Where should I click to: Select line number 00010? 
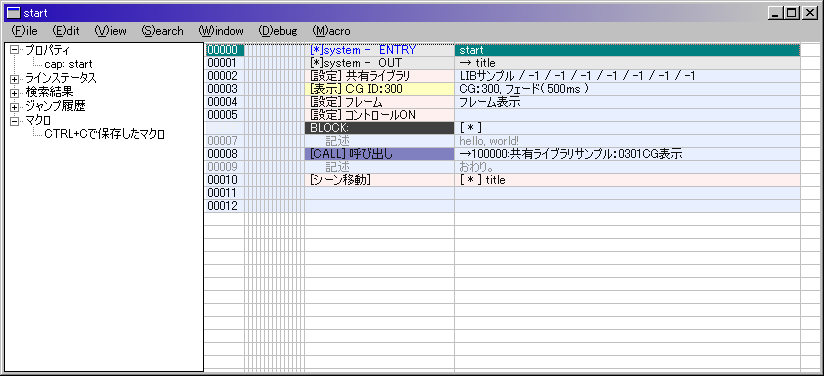point(224,180)
